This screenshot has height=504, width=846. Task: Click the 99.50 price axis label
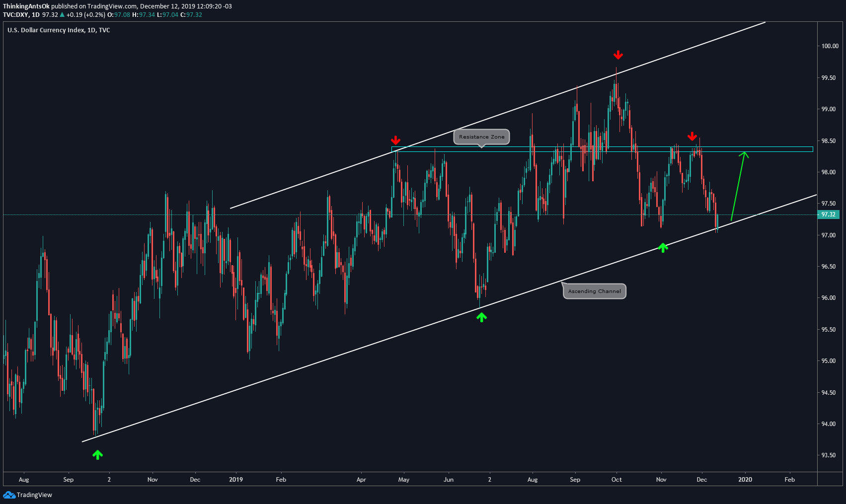[x=829, y=78]
